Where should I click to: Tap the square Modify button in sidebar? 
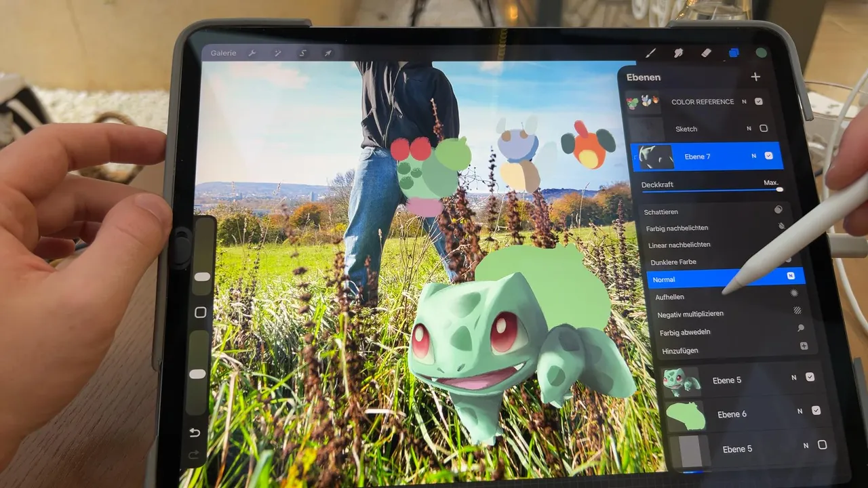click(x=200, y=312)
